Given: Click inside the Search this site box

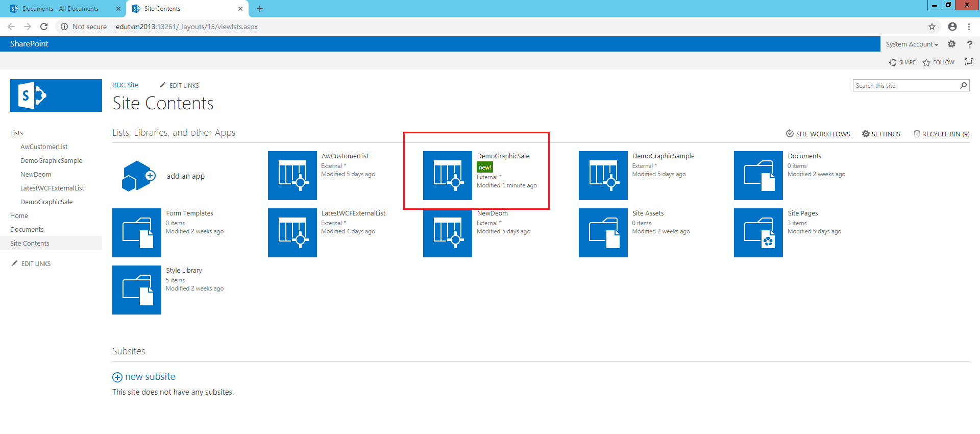Looking at the screenshot, I should (x=906, y=85).
